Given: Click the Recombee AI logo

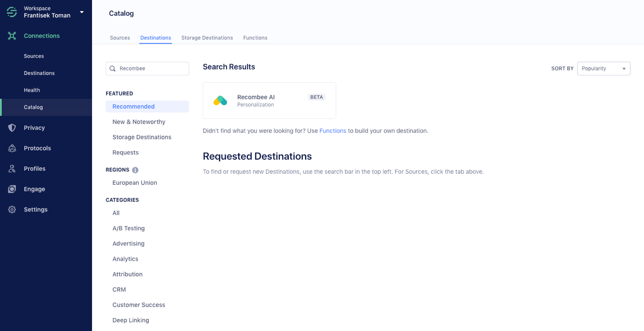Looking at the screenshot, I should point(220,100).
